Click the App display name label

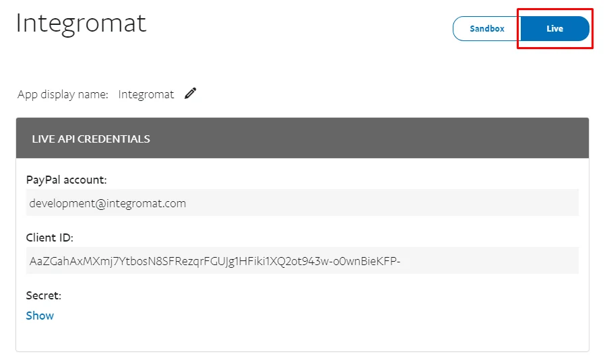(x=63, y=94)
